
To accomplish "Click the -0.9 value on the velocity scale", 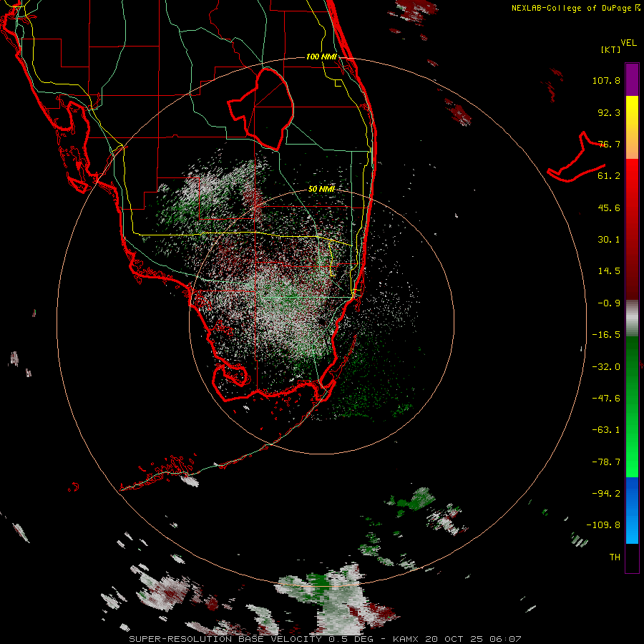I will point(609,303).
